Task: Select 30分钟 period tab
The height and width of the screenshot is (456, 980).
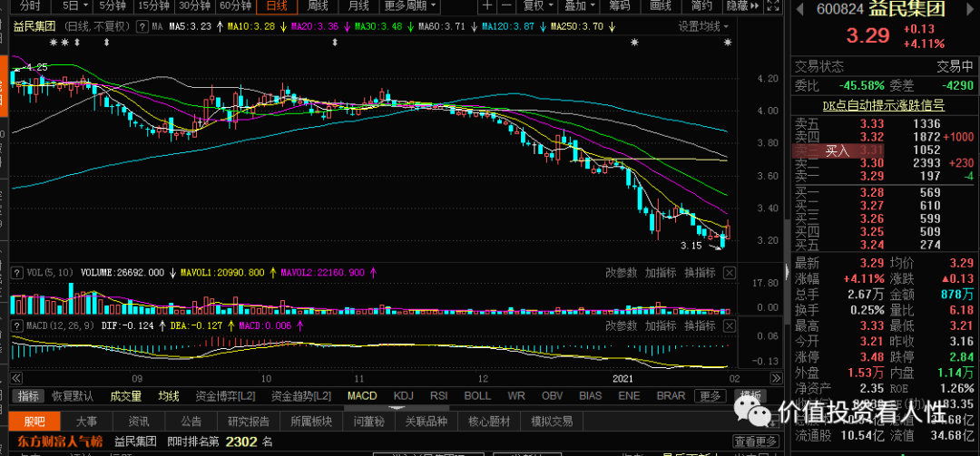Action: click(x=194, y=6)
